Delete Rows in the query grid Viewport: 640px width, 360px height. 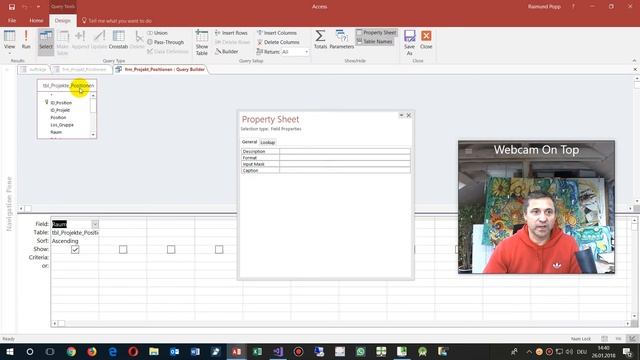click(232, 42)
